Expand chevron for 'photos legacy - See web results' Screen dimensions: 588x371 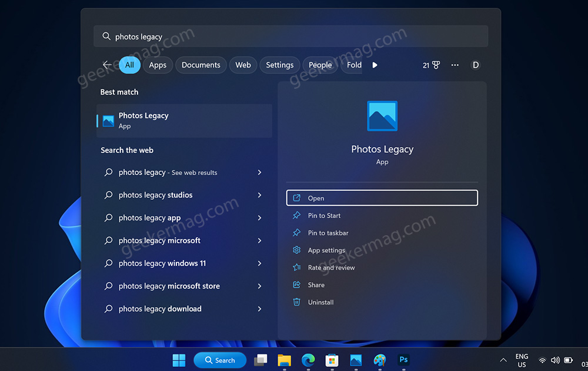[259, 172]
